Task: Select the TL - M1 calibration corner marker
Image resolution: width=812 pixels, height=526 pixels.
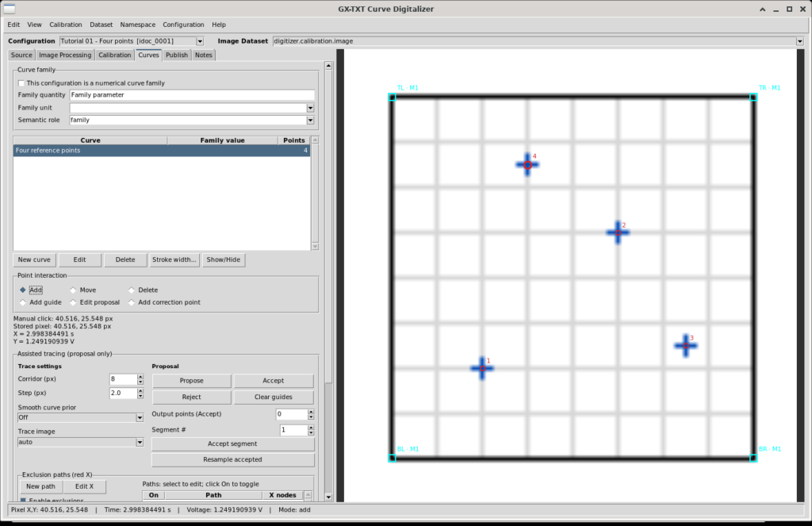Action: [392, 97]
